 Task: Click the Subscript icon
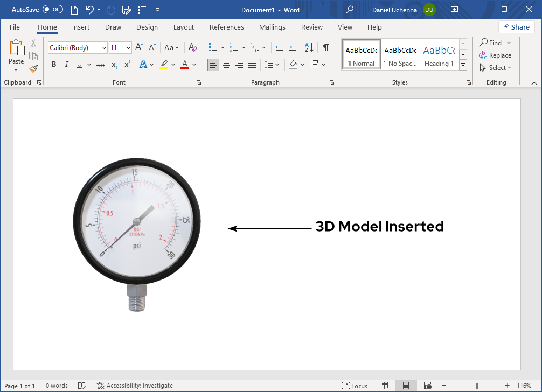pos(114,65)
